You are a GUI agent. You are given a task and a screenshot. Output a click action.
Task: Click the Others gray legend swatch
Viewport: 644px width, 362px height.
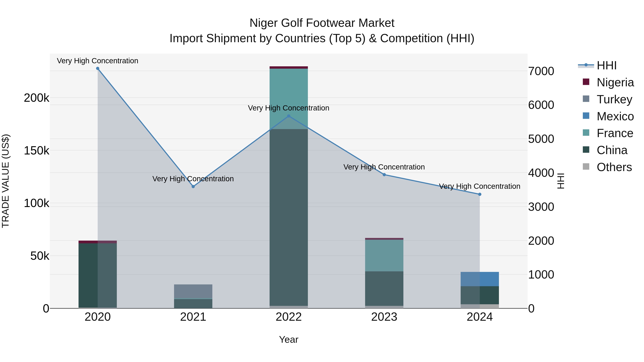(586, 167)
